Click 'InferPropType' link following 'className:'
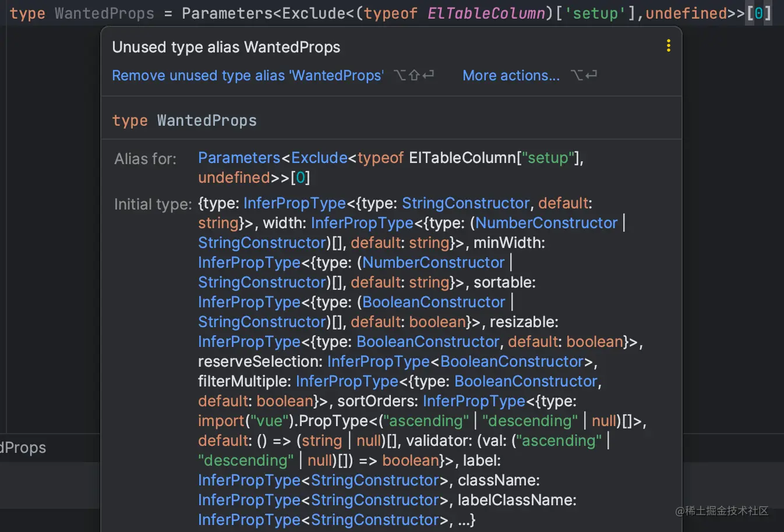The height and width of the screenshot is (532, 784). 249,500
